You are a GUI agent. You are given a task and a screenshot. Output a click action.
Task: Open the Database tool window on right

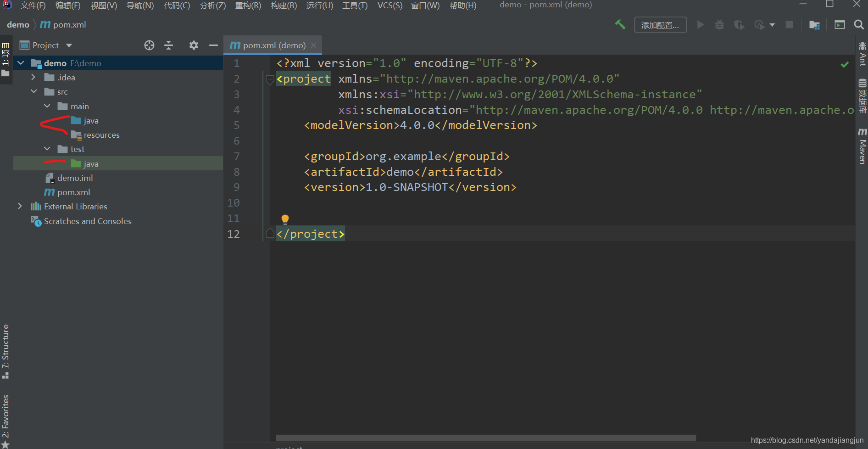pyautogui.click(x=862, y=96)
